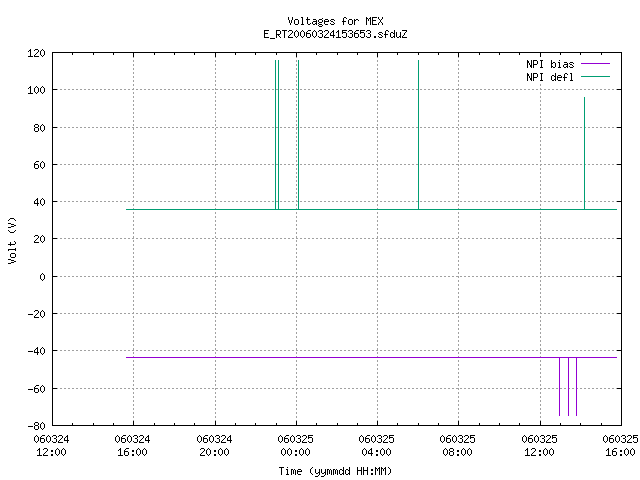Click the x-axis label 060324 16:00
The height and width of the screenshot is (480, 640).
pos(132,446)
